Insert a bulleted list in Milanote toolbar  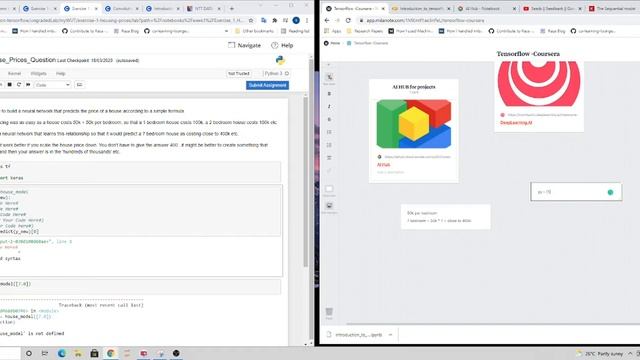tap(329, 132)
